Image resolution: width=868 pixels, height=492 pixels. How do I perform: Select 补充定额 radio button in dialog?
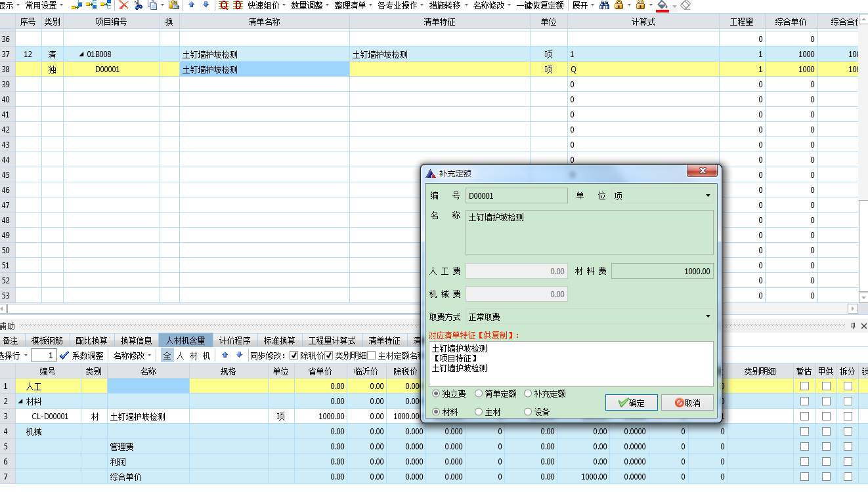[529, 394]
